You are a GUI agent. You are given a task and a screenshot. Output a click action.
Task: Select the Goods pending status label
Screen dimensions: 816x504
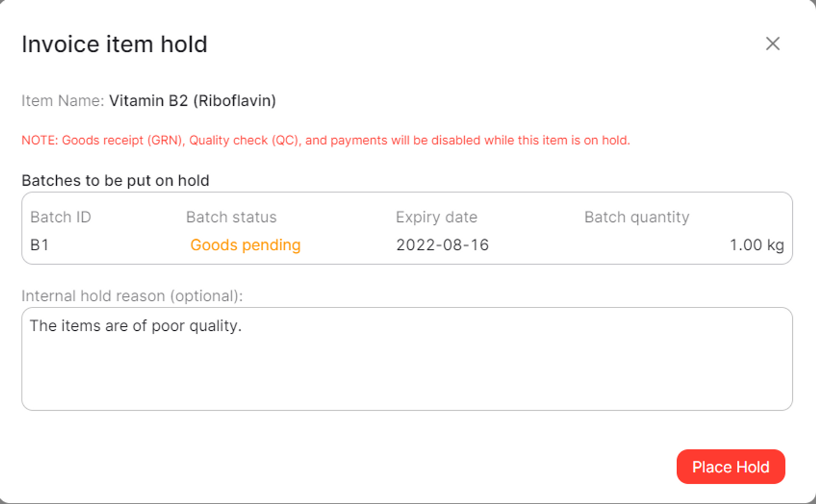(245, 245)
